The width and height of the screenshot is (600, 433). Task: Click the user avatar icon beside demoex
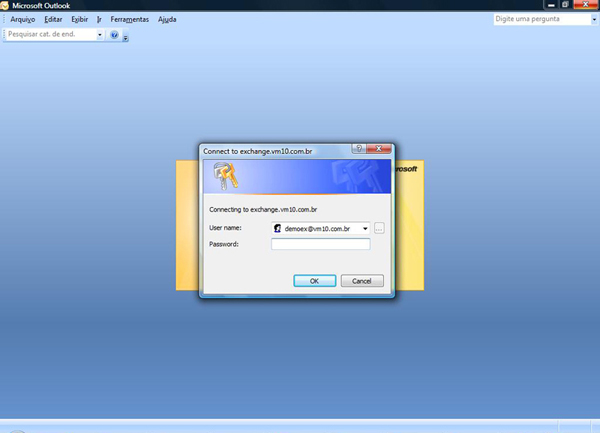coord(278,228)
